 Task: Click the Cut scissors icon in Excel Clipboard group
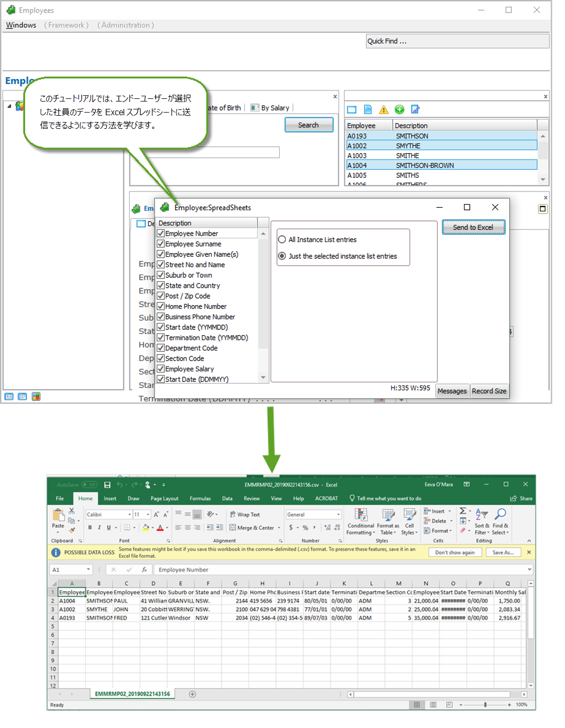(71, 511)
